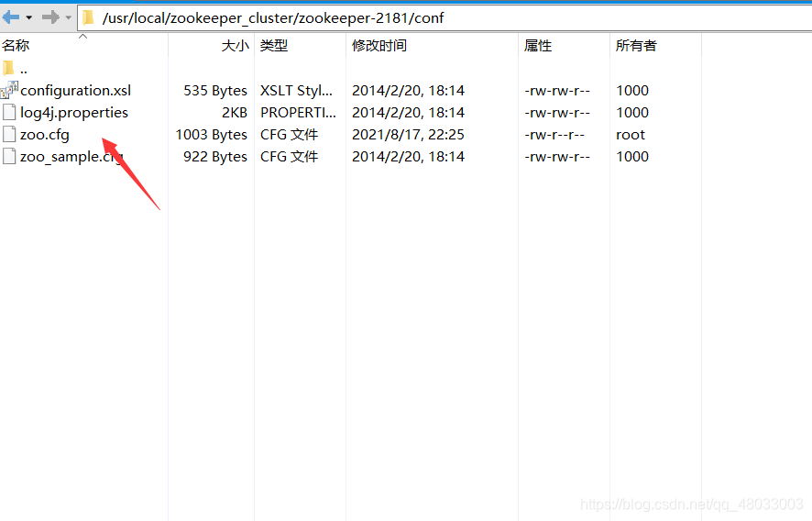This screenshot has width=812, height=521.
Task: Click the XSLT Styl... type cell
Action: (x=296, y=91)
